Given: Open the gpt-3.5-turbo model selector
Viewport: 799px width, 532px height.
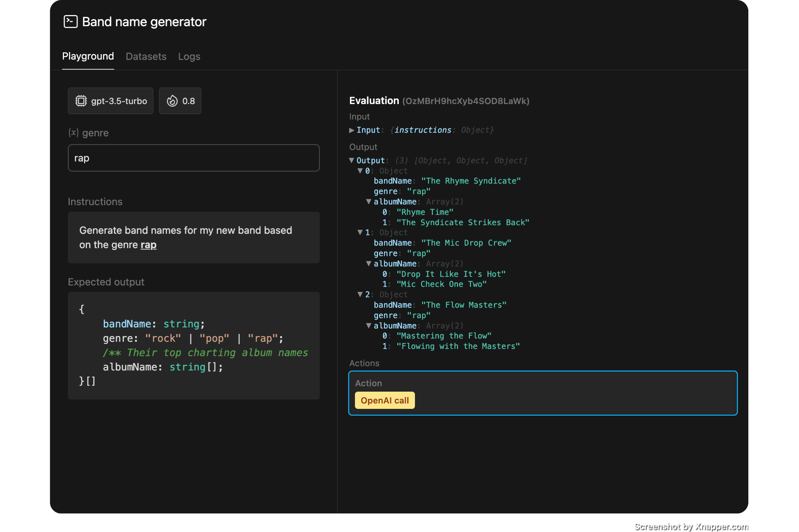Looking at the screenshot, I should click(x=111, y=101).
